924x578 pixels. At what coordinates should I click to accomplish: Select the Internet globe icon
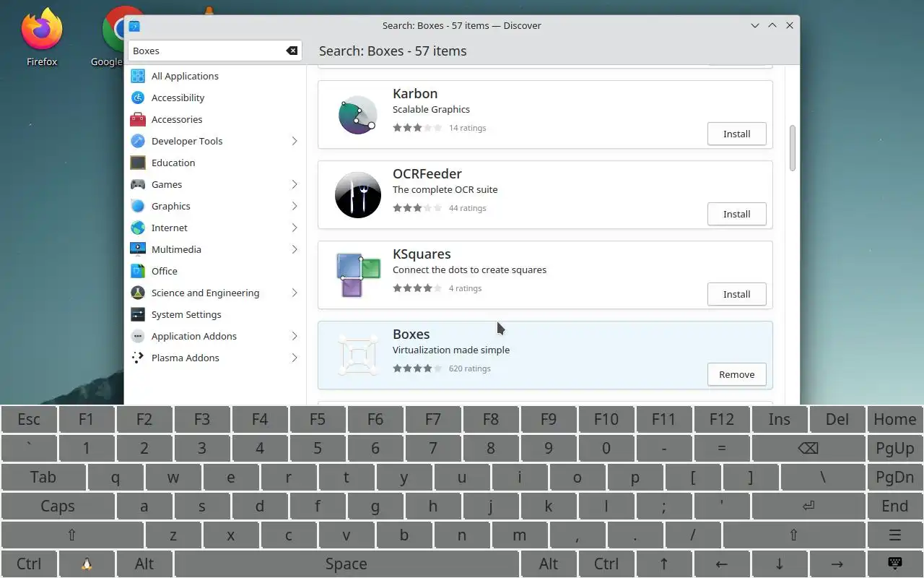point(138,228)
